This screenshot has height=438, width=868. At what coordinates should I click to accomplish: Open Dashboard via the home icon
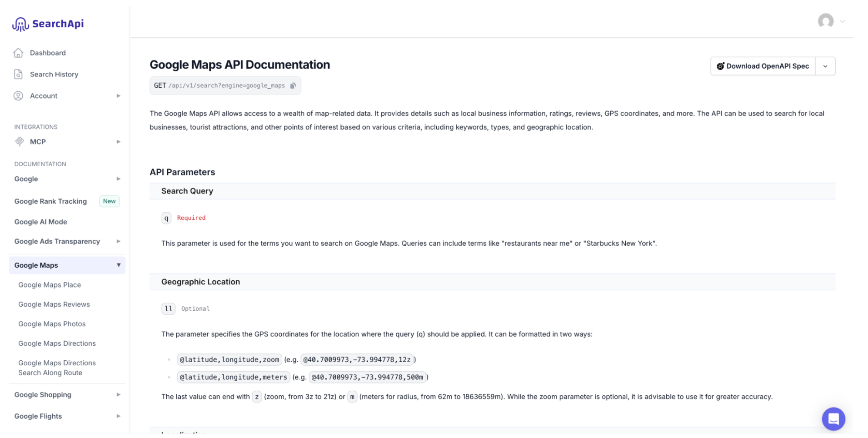[x=18, y=53]
